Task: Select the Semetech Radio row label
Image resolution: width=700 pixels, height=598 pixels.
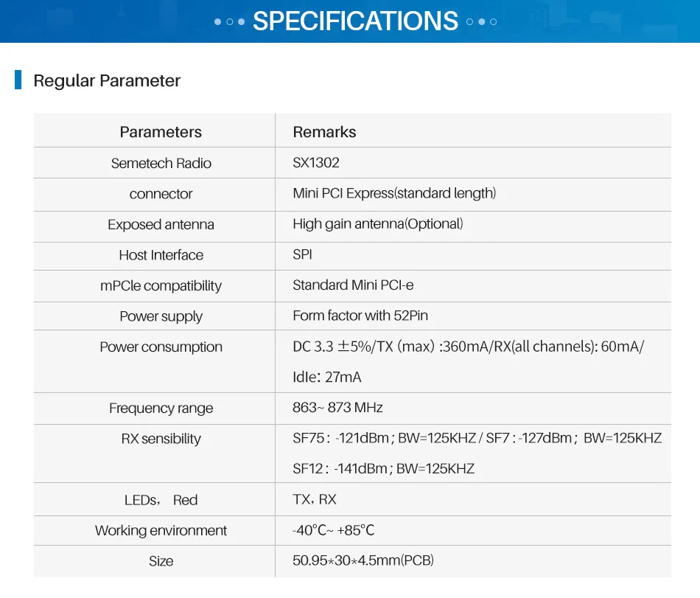Action: [161, 163]
